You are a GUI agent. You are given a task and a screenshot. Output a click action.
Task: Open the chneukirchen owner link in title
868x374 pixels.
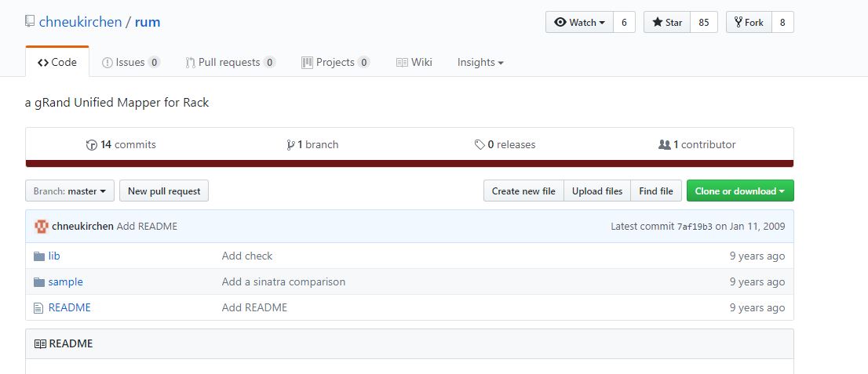click(80, 22)
